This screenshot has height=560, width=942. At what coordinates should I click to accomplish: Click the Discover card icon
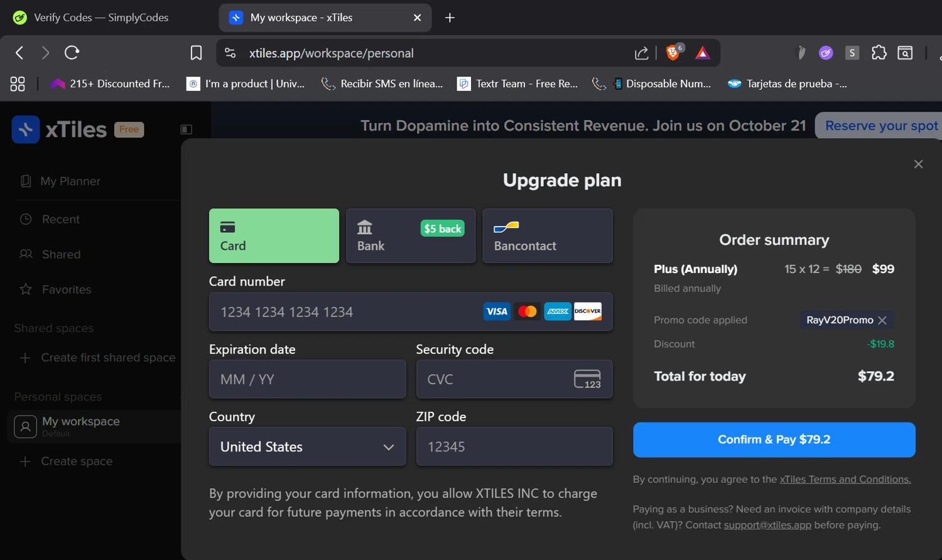tap(588, 311)
